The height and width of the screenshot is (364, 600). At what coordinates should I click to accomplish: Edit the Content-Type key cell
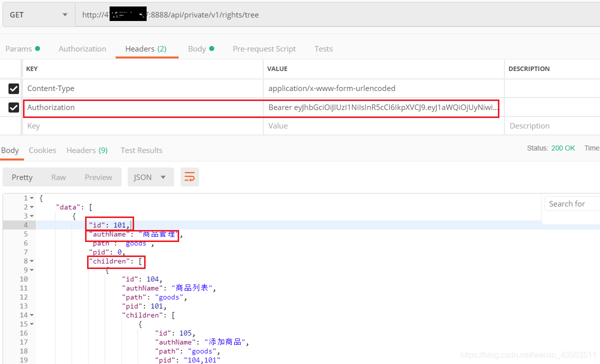(x=143, y=88)
